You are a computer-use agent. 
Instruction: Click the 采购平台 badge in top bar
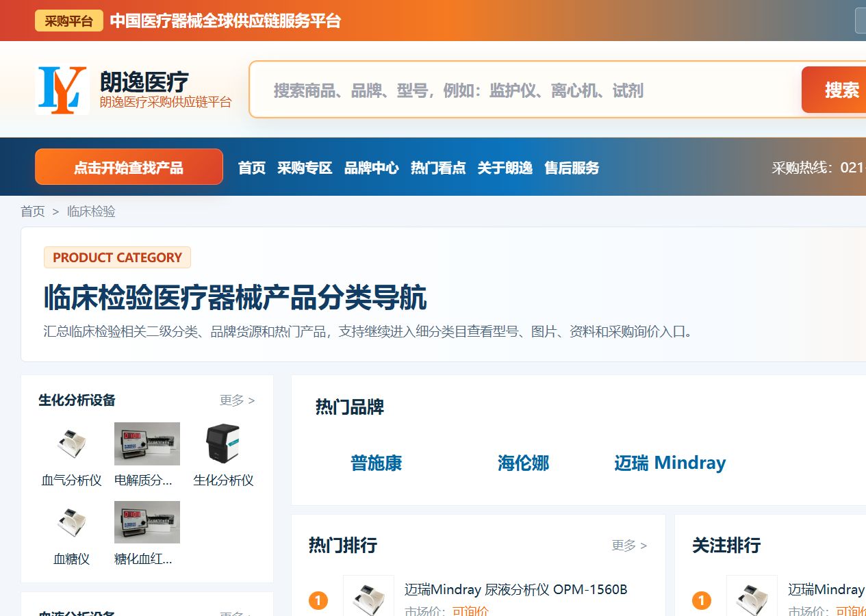pos(69,21)
